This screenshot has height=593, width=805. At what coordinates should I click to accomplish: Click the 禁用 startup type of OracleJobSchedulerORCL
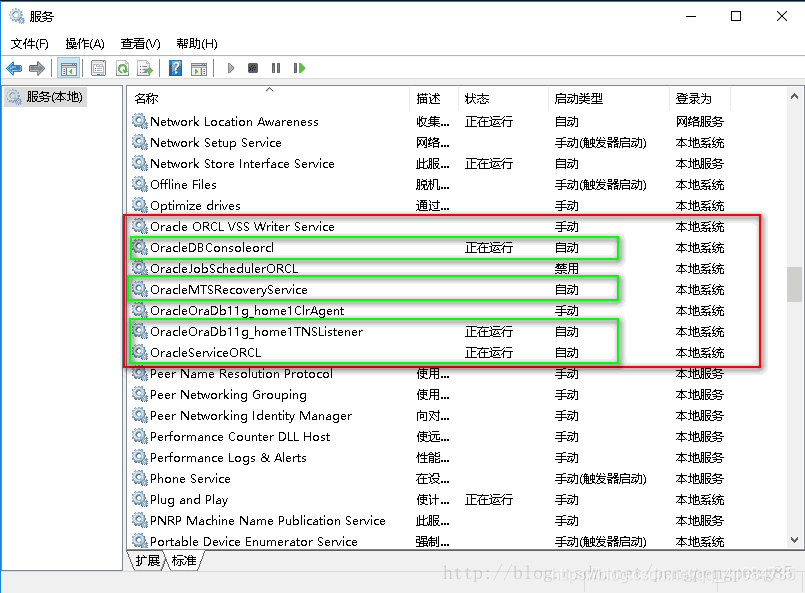(x=567, y=269)
